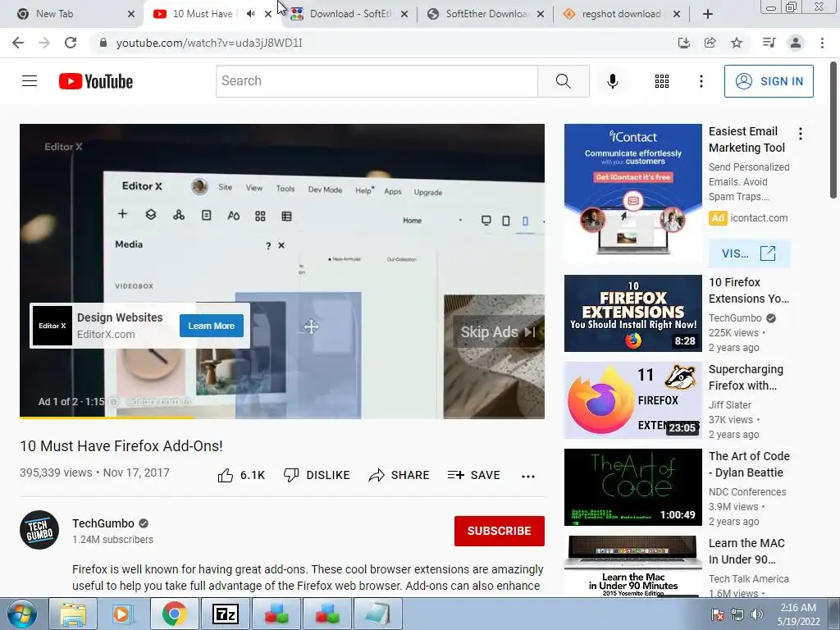Open YouTube settings three-dot menu
Screen dimensions: 840x630
701,81
